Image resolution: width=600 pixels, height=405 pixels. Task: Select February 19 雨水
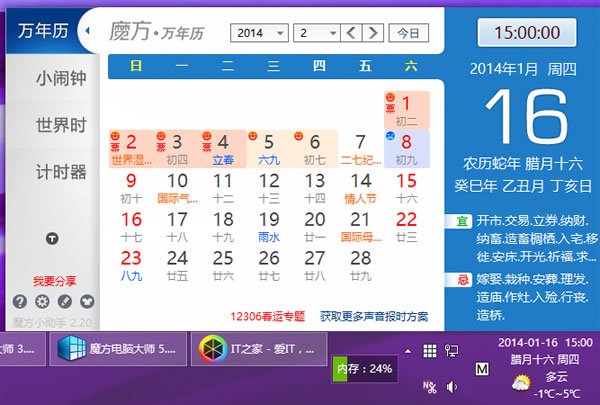pyautogui.click(x=269, y=227)
